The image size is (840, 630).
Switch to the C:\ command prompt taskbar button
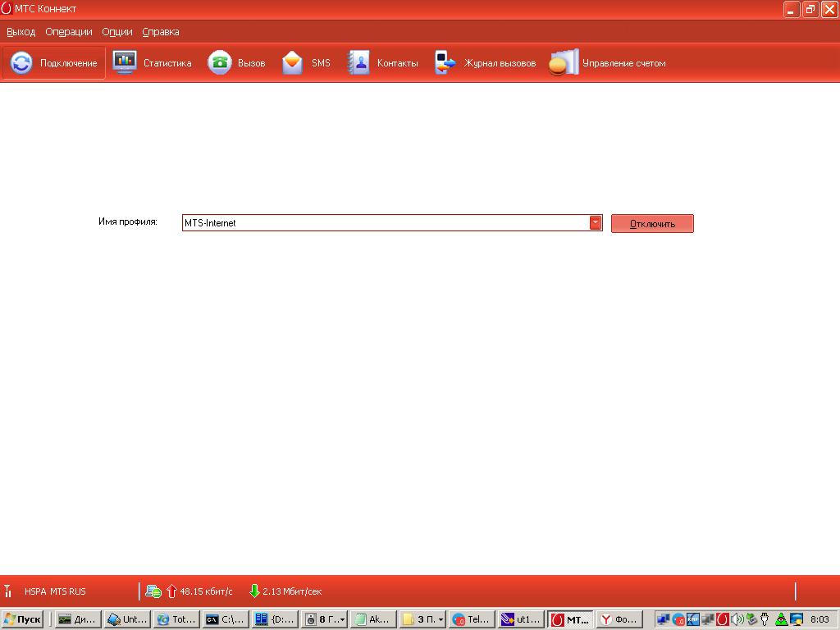pos(226,619)
